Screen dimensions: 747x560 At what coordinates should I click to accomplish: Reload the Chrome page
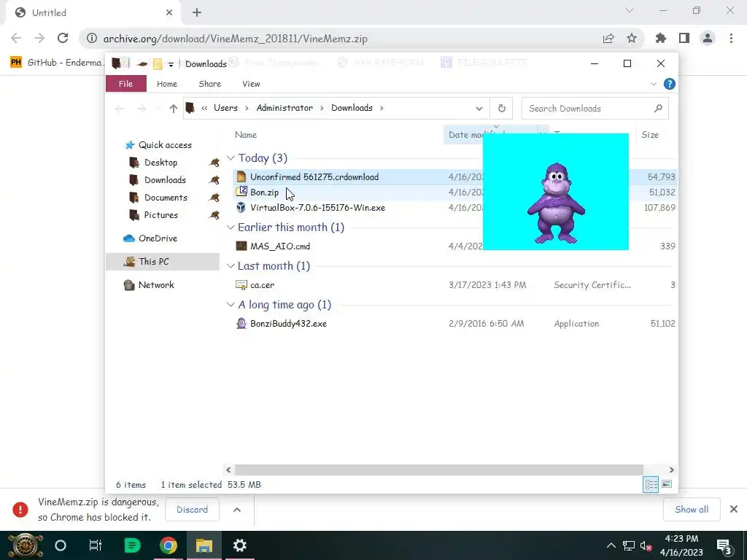click(63, 38)
